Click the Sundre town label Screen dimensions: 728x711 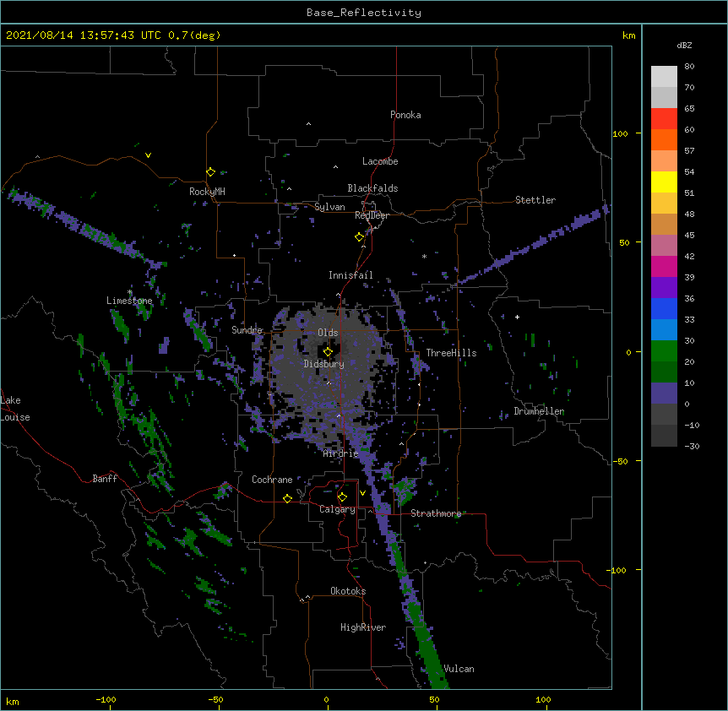[247, 330]
